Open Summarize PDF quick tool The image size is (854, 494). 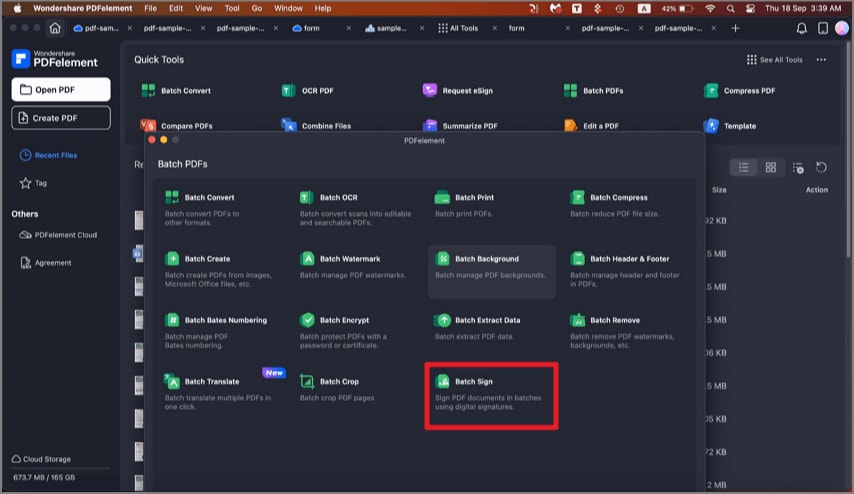(x=461, y=126)
